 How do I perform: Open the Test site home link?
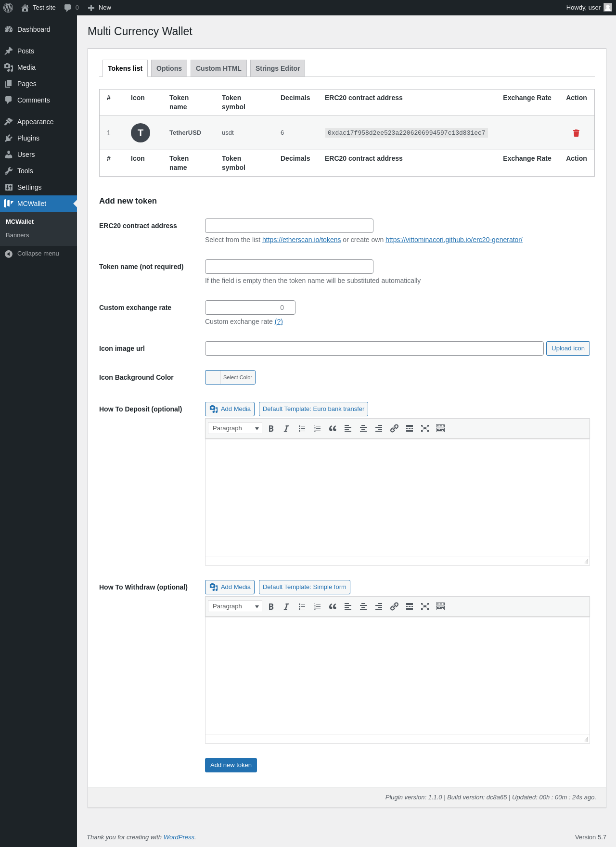pos(38,8)
